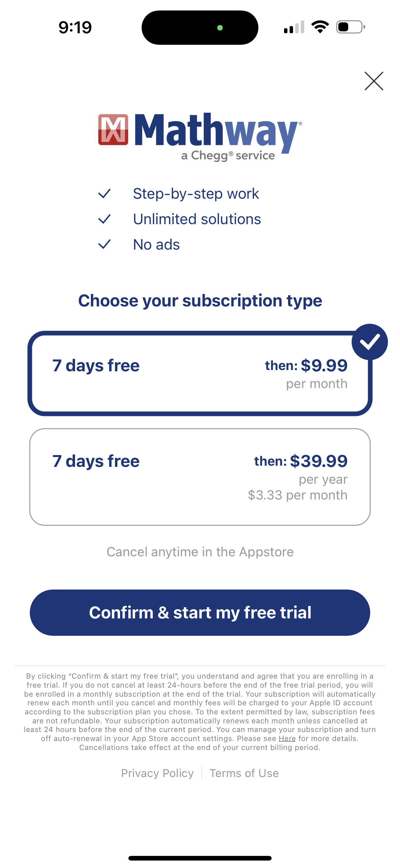Tap the Choose your subscription type heading

tap(200, 301)
